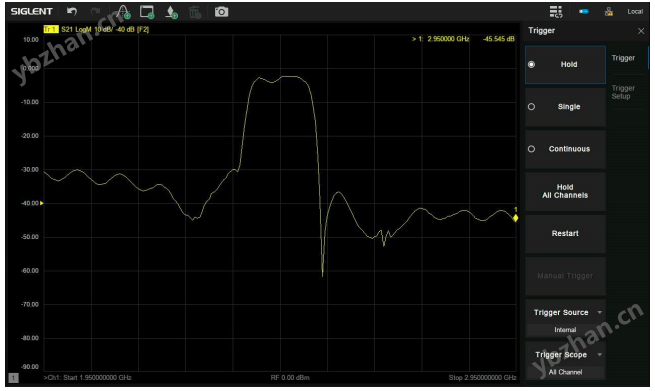Image resolution: width=655 pixels, height=391 pixels.
Task: Select the Continuous trigger mode
Action: coord(565,149)
